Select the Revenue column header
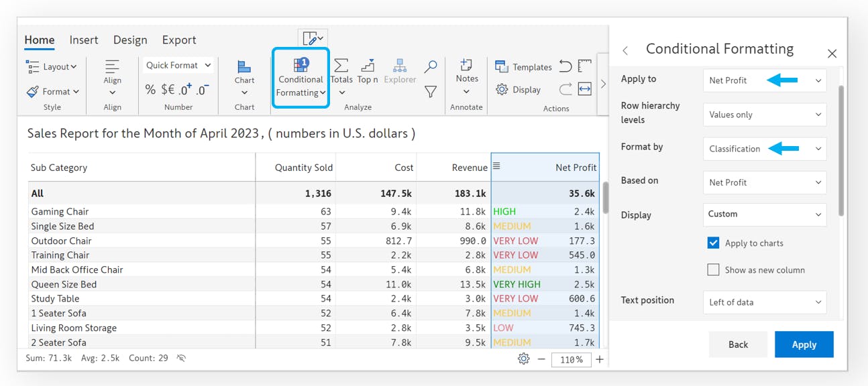Image resolution: width=868 pixels, height=386 pixels. click(x=453, y=168)
